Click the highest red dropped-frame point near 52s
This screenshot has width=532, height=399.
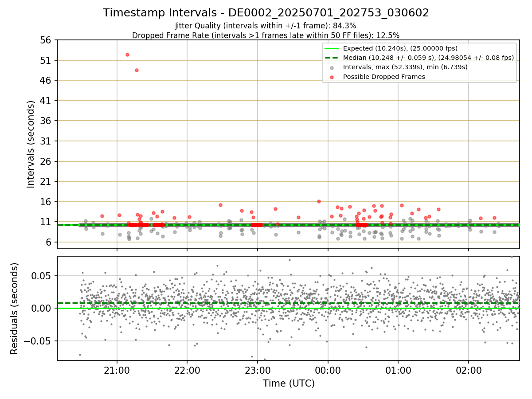coord(127,55)
